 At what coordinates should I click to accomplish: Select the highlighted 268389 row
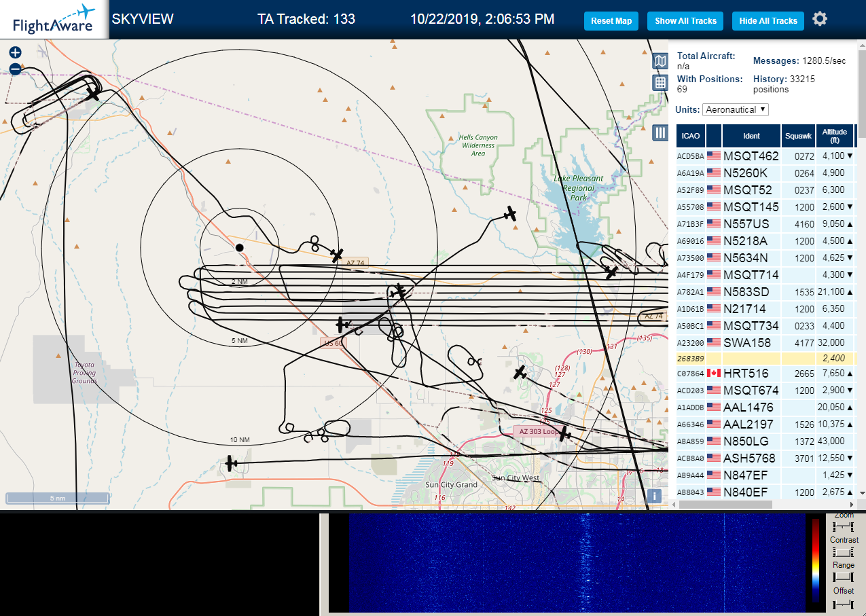pos(766,358)
